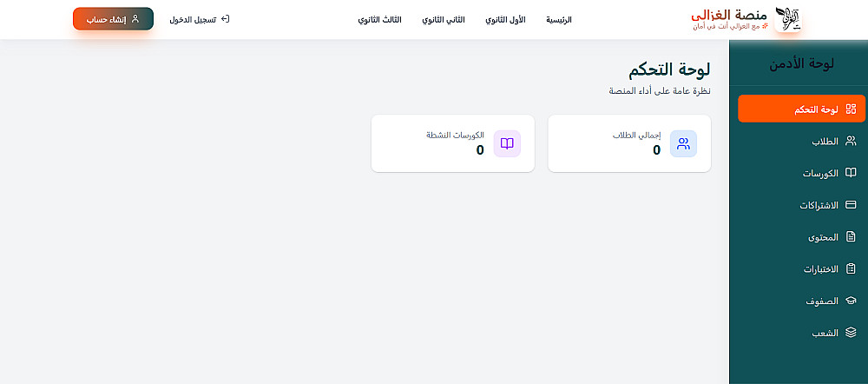Click the divisions (الشعب) layers icon
The image size is (868, 384).
click(x=851, y=333)
